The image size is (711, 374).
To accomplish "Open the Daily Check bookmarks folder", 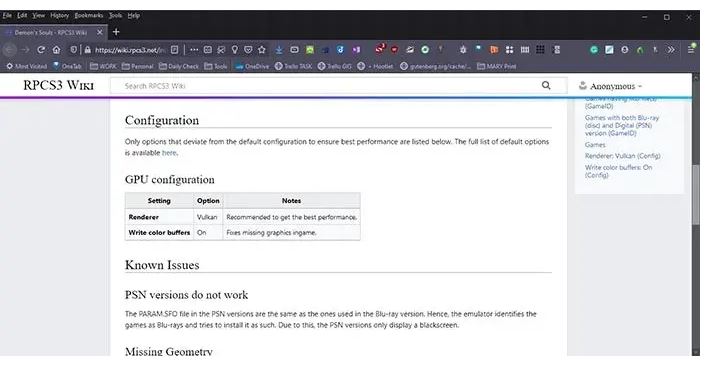I will coord(179,66).
